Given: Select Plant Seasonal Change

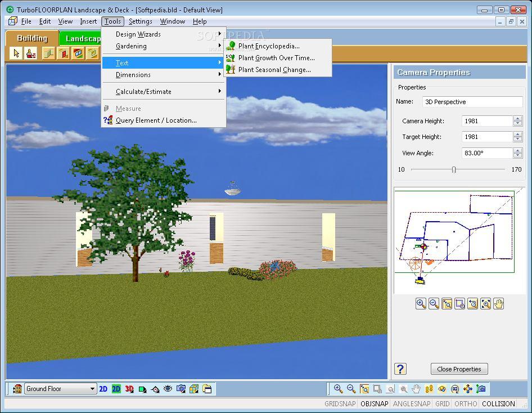Looking at the screenshot, I should click(x=278, y=70).
